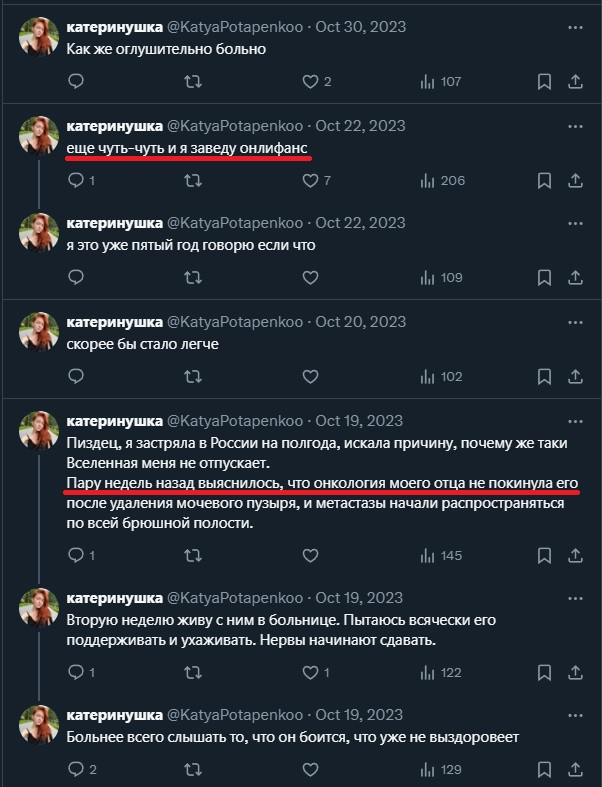This screenshot has height=787, width=602.
Task: Bookmark the Oct 30 tweet
Action: pos(545,82)
